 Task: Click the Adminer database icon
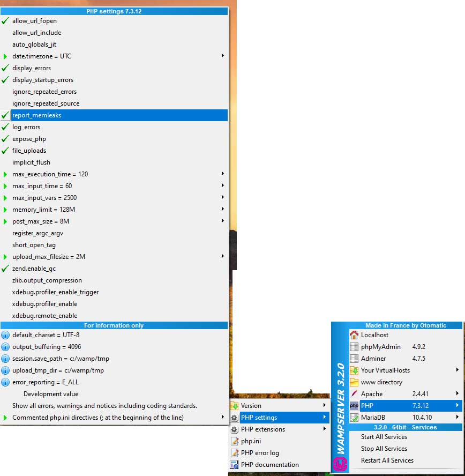pos(354,359)
